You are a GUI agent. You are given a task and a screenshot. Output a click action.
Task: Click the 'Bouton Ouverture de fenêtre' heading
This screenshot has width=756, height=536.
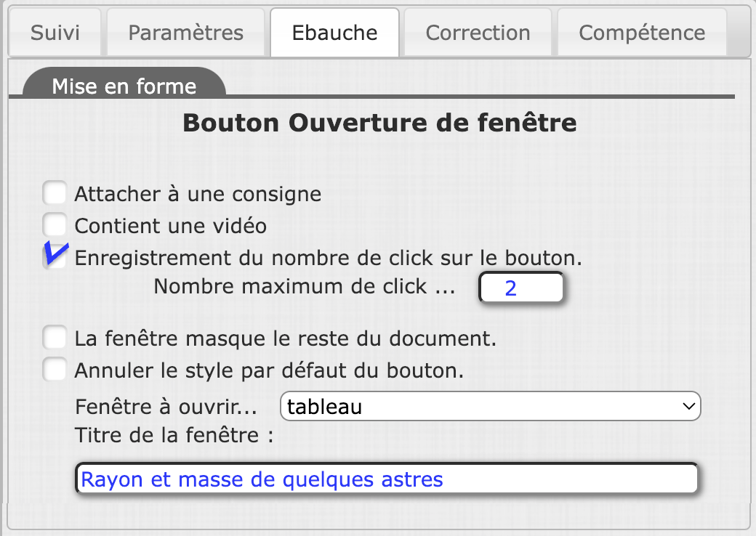click(x=379, y=123)
